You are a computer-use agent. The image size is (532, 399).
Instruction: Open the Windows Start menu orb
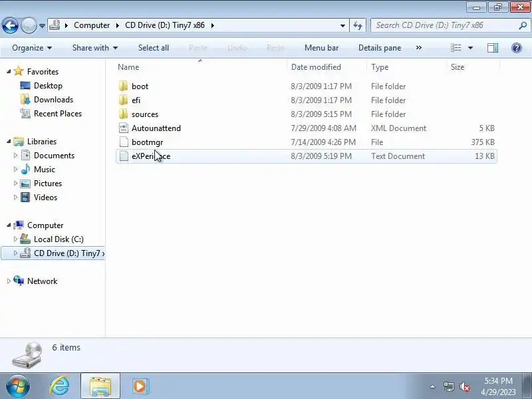coord(17,386)
